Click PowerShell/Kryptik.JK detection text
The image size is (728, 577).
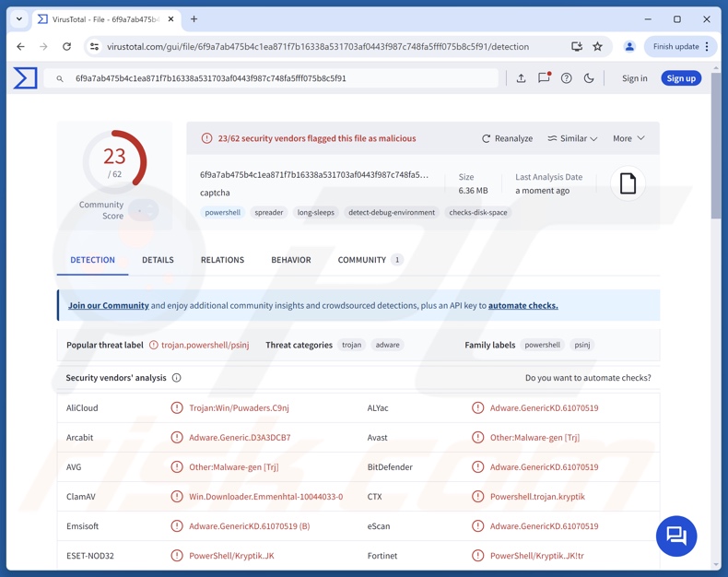(231, 556)
